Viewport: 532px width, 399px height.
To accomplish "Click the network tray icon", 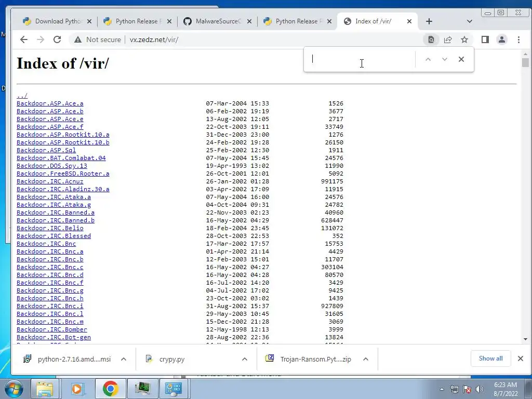I will 454,389.
